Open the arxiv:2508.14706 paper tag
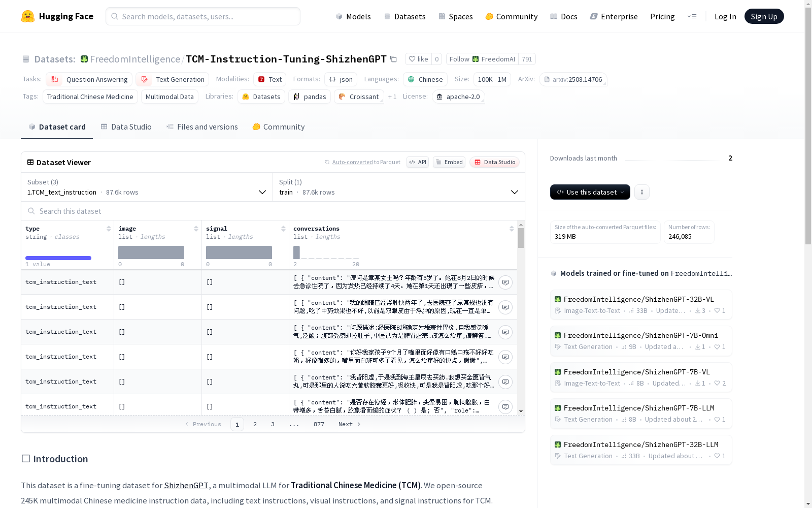This screenshot has height=508, width=812. click(573, 80)
